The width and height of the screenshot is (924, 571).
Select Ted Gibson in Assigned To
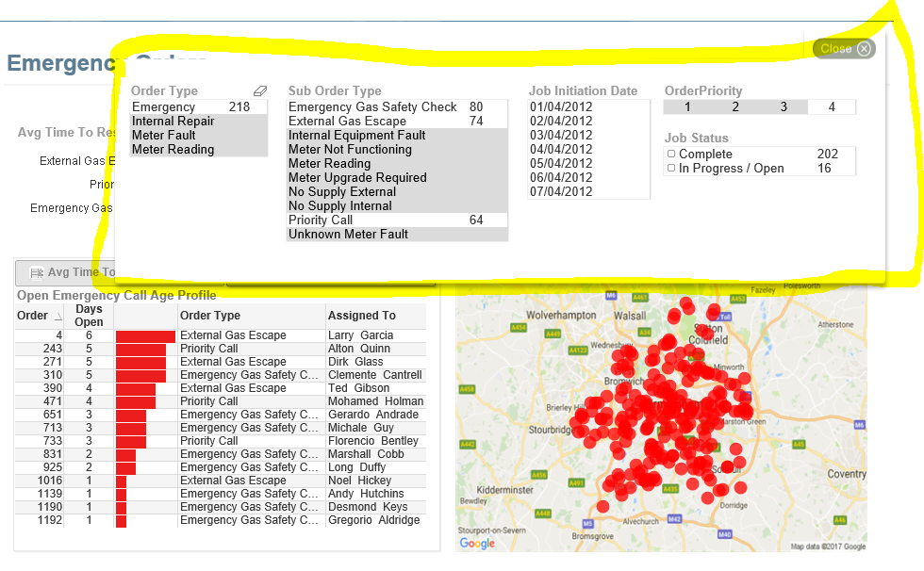point(358,388)
